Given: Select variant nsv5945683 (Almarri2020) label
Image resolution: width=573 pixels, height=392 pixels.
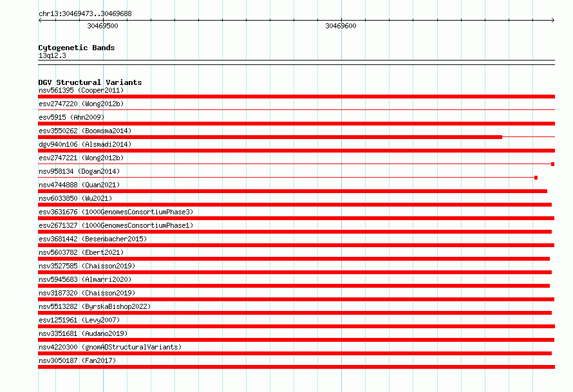Looking at the screenshot, I should (85, 279).
